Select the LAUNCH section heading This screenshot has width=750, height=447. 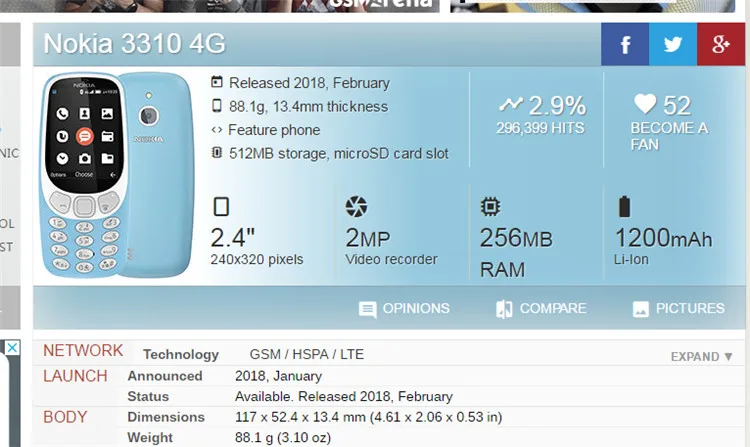[75, 376]
